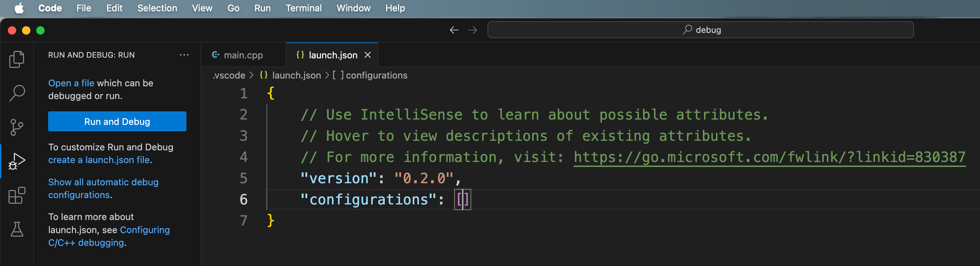Open the Explorer view in activity bar

point(17,59)
